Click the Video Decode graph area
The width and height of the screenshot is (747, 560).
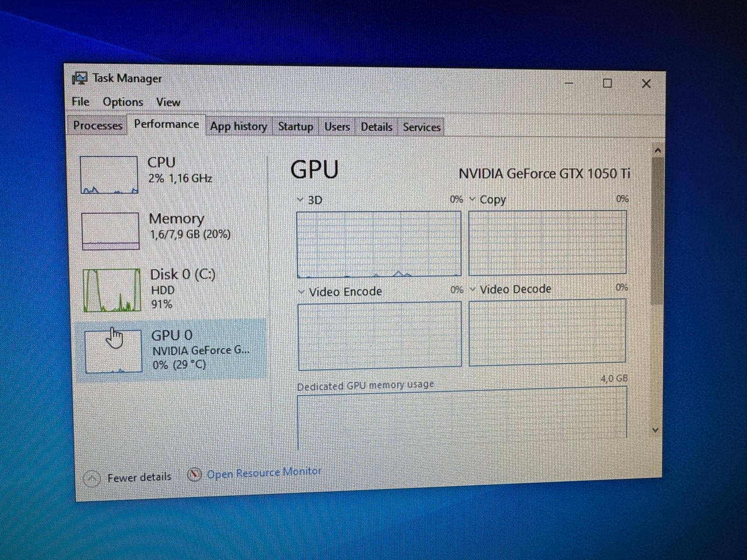coord(547,332)
